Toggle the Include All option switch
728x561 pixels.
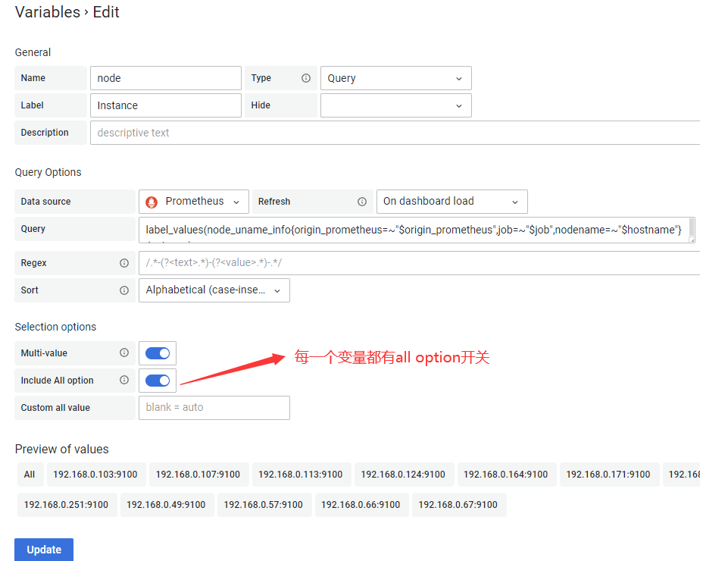158,381
